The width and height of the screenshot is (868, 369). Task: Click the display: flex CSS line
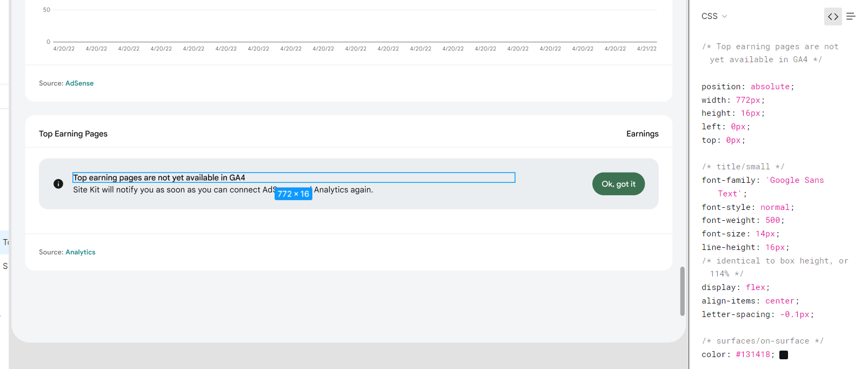736,287
